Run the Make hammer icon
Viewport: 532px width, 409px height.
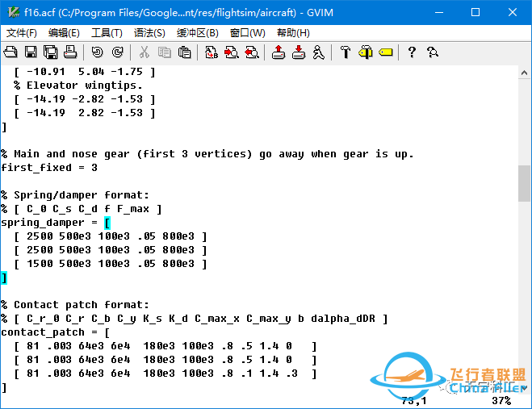click(346, 52)
